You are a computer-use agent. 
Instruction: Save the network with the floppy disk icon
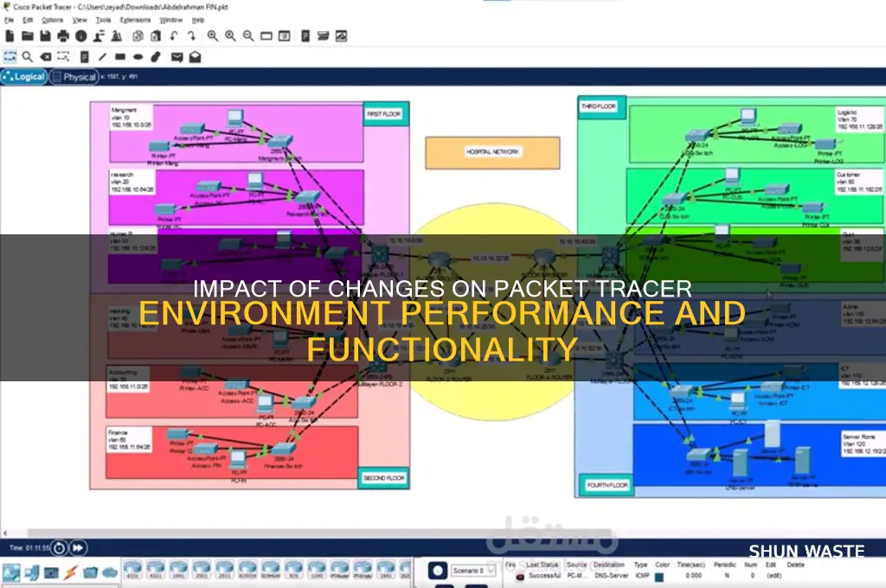45,36
